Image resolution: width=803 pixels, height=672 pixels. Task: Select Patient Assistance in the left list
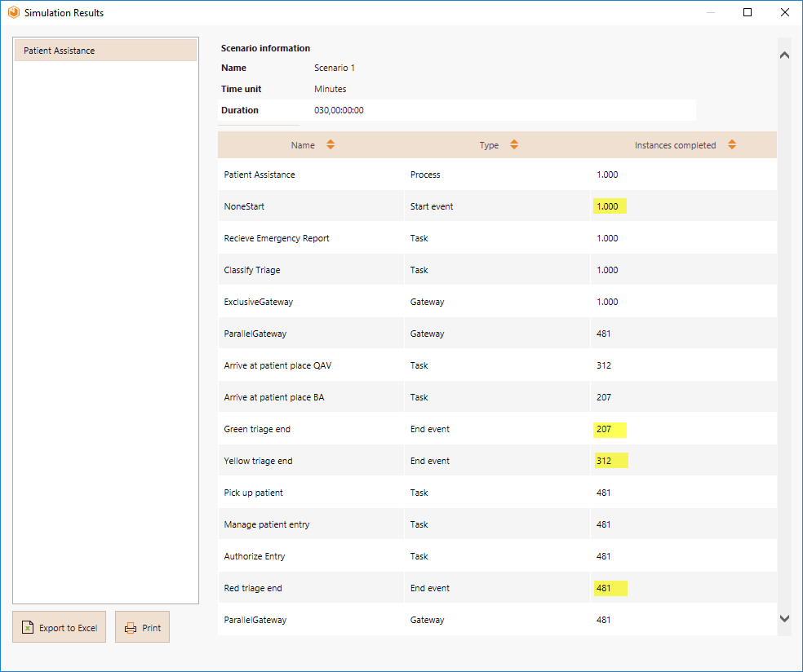tap(105, 51)
